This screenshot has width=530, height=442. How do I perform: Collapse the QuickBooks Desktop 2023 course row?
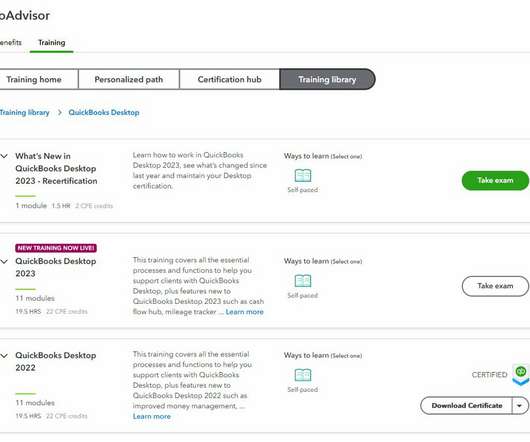[4, 261]
